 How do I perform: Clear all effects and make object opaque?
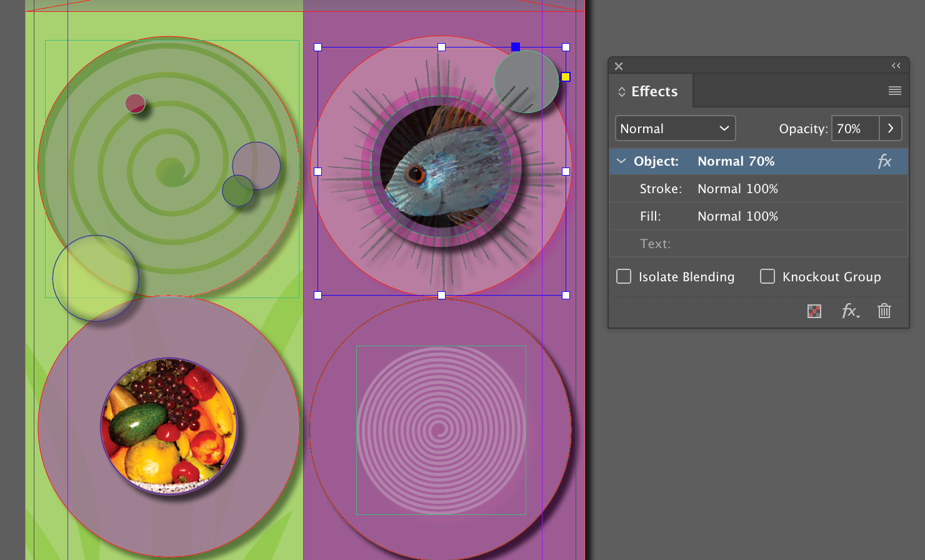click(814, 311)
